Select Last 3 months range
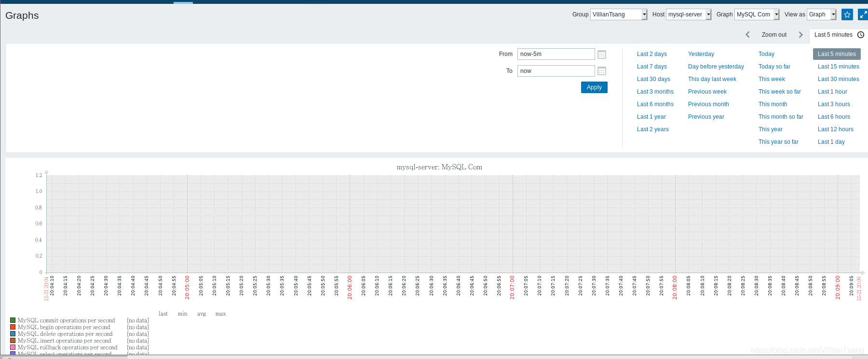This screenshot has height=359, width=868. click(655, 92)
